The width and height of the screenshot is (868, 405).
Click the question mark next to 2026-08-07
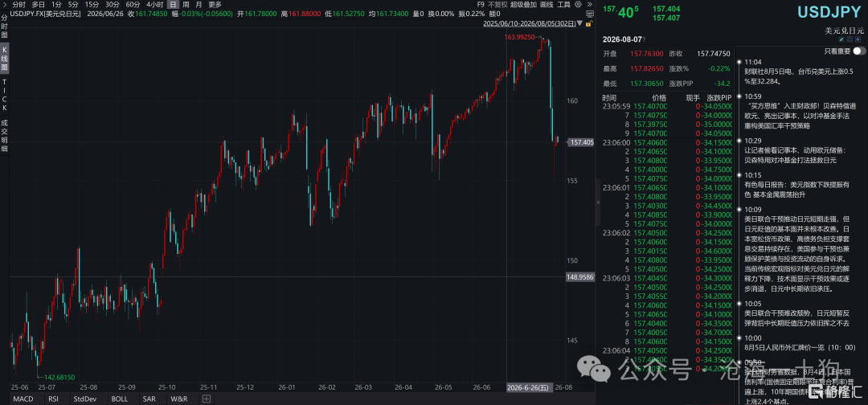coord(644,39)
